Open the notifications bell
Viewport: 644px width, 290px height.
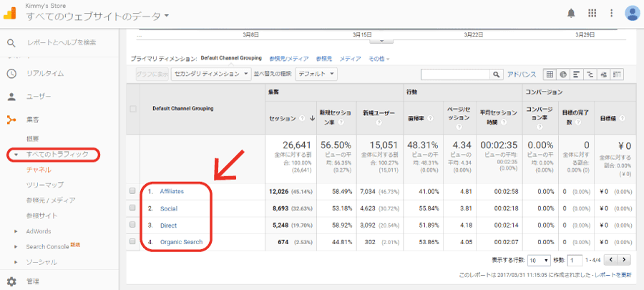click(571, 14)
